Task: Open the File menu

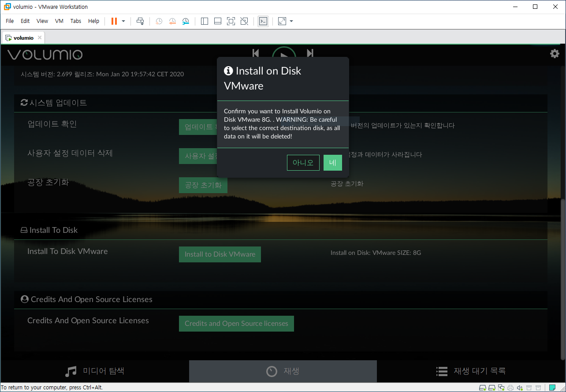Action: (x=10, y=21)
